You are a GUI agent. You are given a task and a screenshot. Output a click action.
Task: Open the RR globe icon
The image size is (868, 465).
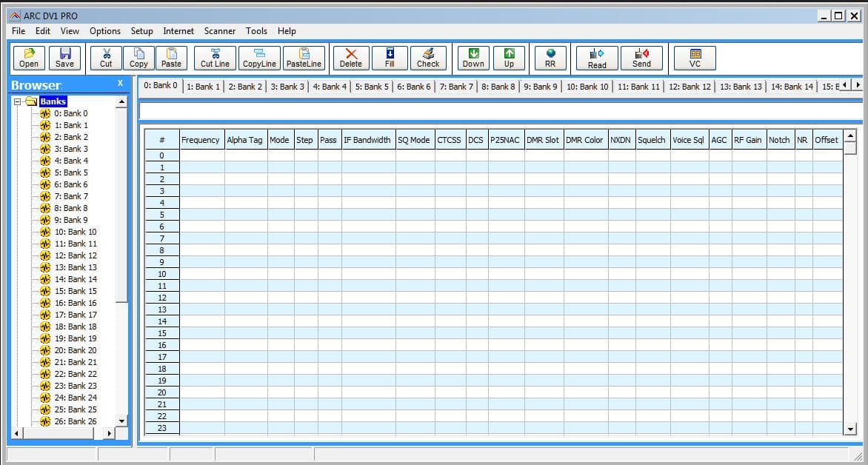click(x=550, y=58)
